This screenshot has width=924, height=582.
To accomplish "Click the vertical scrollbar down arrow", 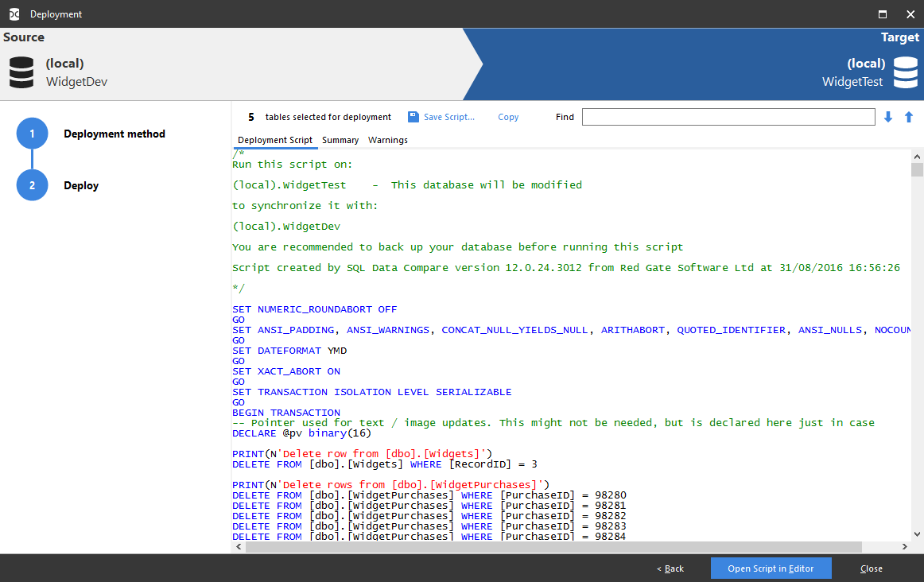I will point(917,534).
